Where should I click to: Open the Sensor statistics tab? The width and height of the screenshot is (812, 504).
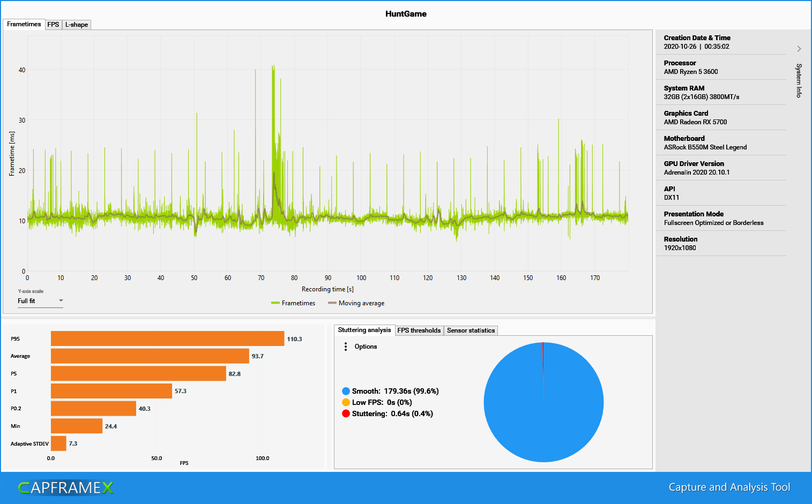[471, 330]
